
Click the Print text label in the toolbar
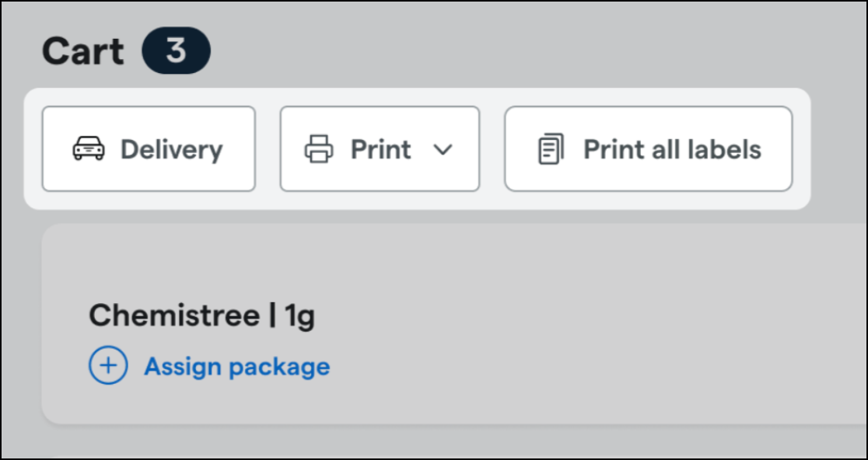[381, 149]
